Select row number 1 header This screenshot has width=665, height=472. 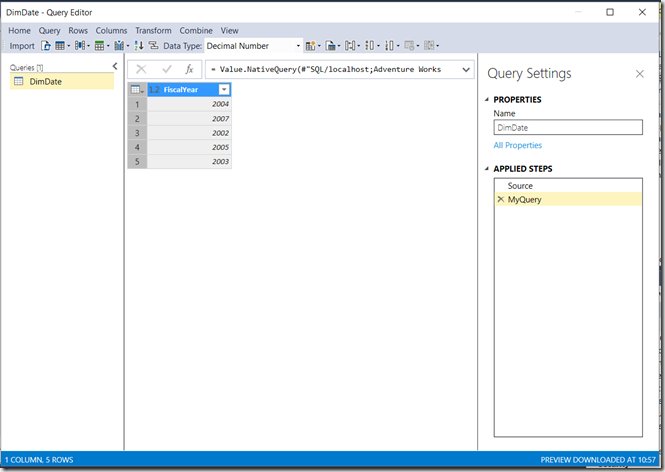(137, 104)
